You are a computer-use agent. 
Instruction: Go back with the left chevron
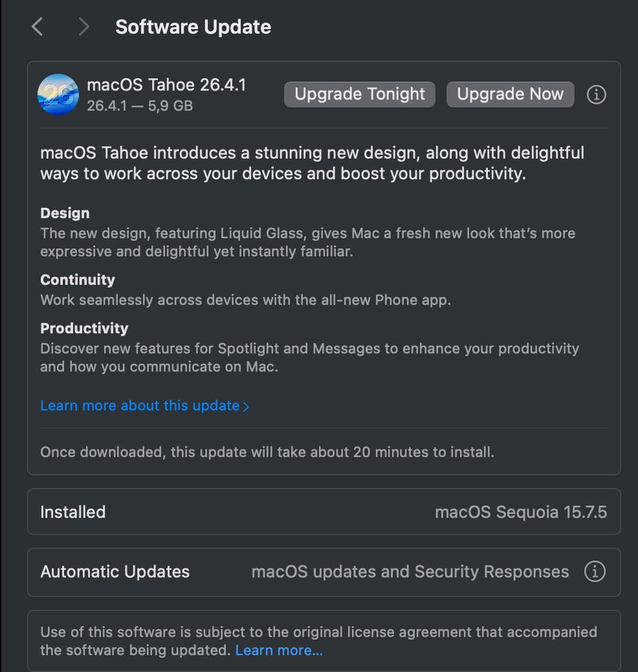38,27
